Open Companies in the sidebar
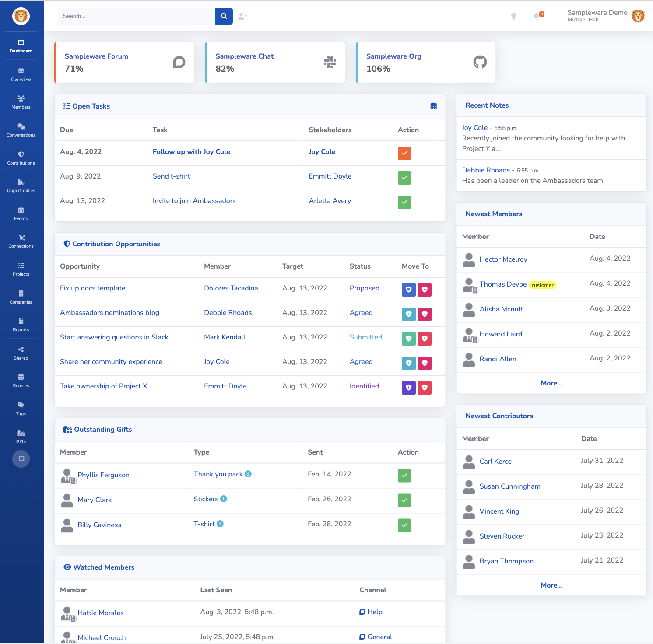Image resolution: width=653 pixels, height=644 pixels. click(21, 297)
